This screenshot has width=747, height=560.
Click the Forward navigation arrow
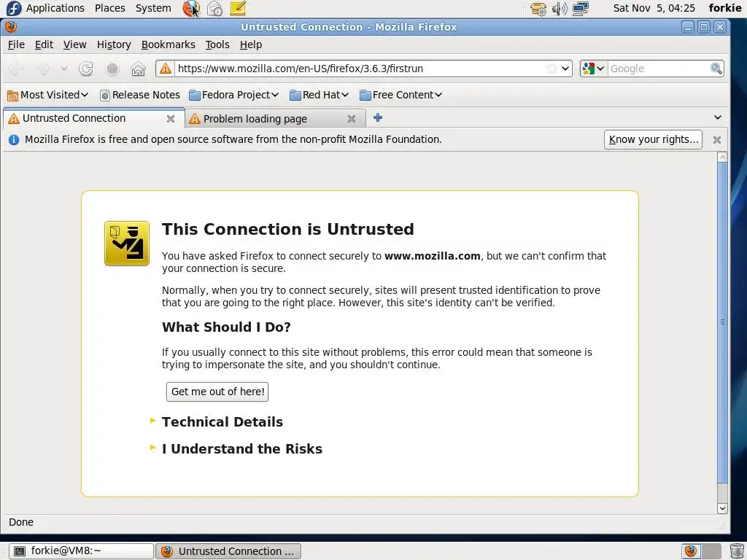click(x=42, y=69)
